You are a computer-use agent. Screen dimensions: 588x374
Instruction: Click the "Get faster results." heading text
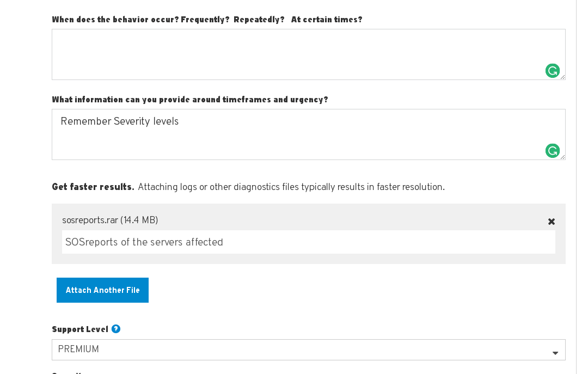click(93, 187)
